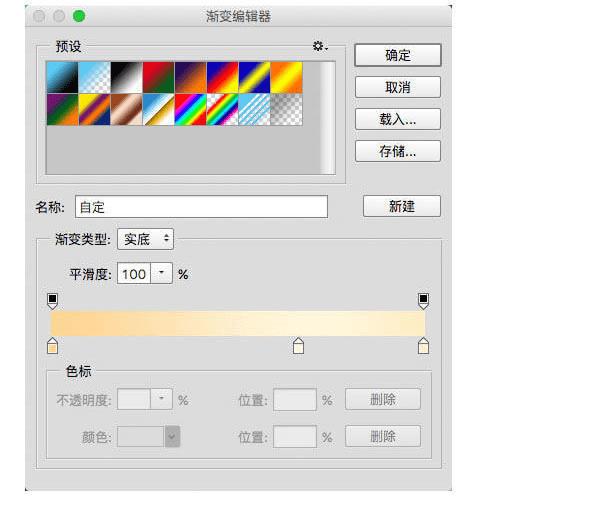The image size is (600, 509).
Task: Click the presets panel scrollbar
Action: click(327, 117)
